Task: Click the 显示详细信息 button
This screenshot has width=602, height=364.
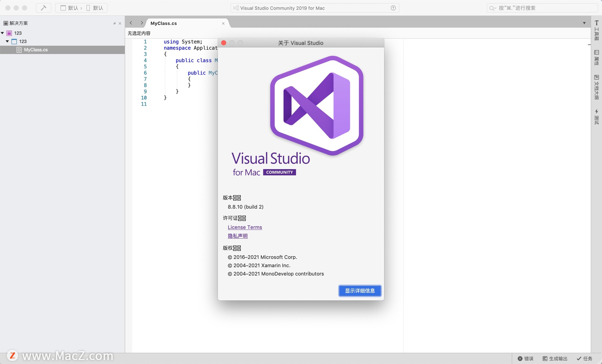Action: click(360, 291)
